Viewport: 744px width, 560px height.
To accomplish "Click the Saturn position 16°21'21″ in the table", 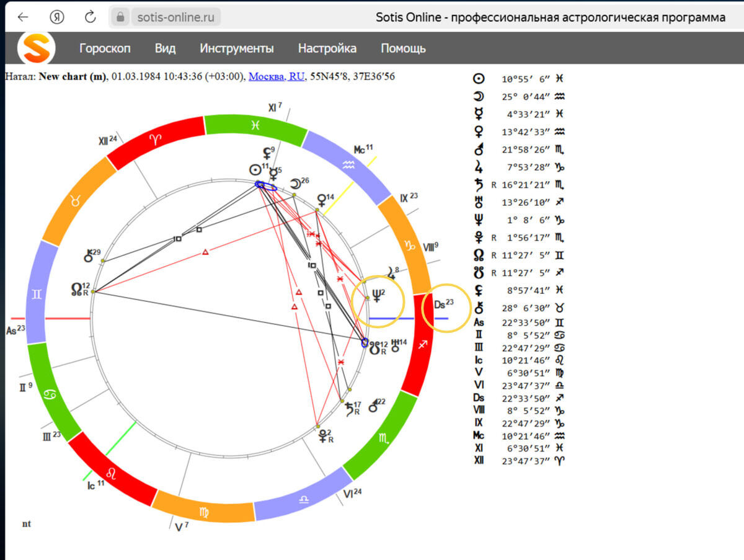I will point(525,185).
